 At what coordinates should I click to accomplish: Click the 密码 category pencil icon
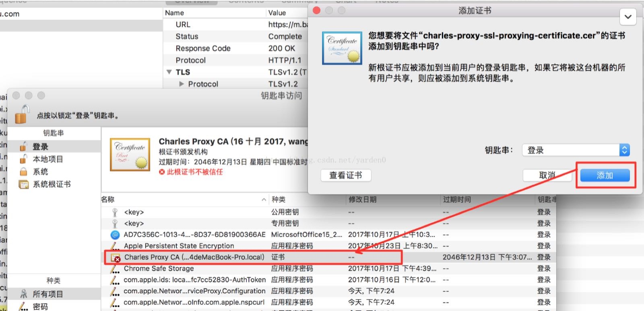pyautogui.click(x=24, y=306)
